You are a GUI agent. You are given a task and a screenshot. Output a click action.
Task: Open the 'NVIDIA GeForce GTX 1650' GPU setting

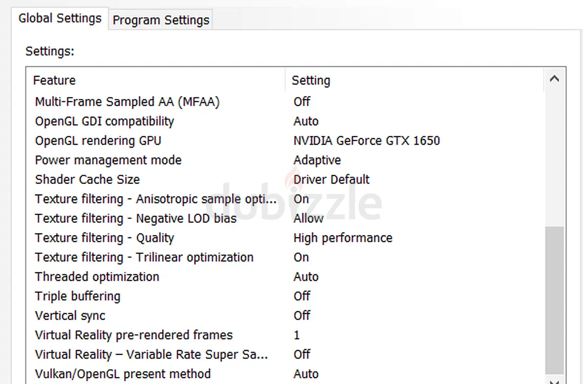click(367, 141)
